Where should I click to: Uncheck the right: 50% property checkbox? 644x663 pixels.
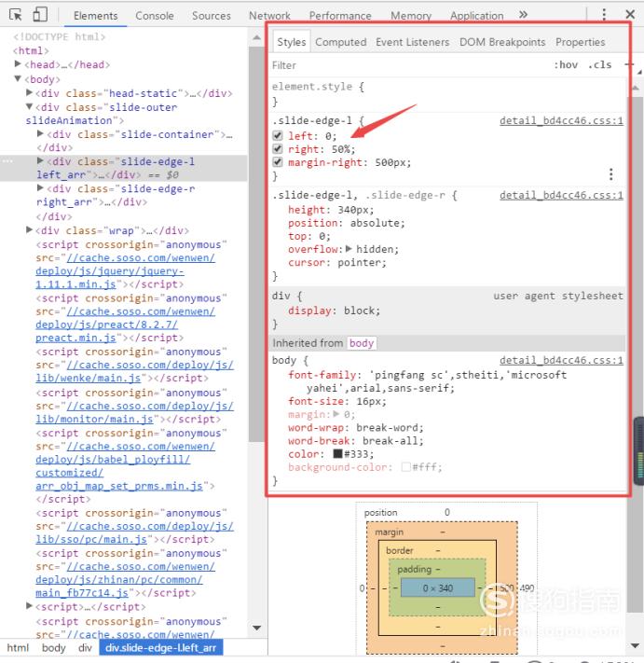pyautogui.click(x=277, y=149)
